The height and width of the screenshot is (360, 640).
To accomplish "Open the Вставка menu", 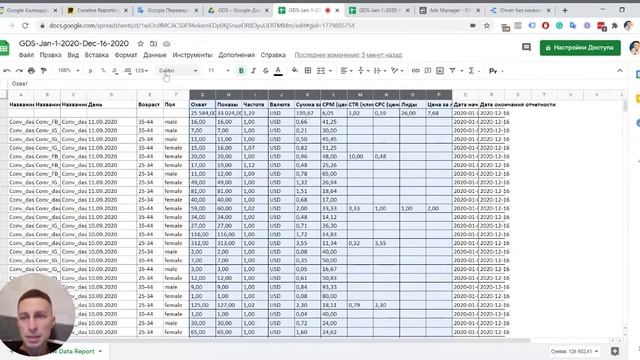I will pyautogui.click(x=96, y=55).
